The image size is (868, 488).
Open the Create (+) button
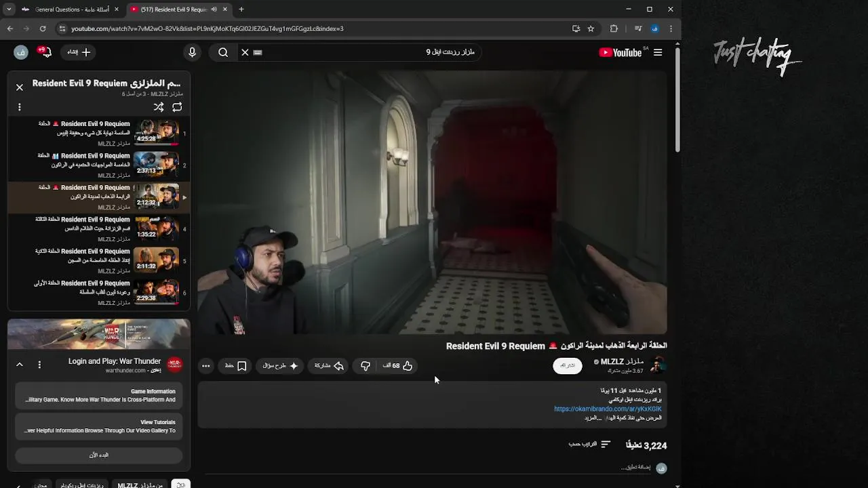tap(79, 52)
